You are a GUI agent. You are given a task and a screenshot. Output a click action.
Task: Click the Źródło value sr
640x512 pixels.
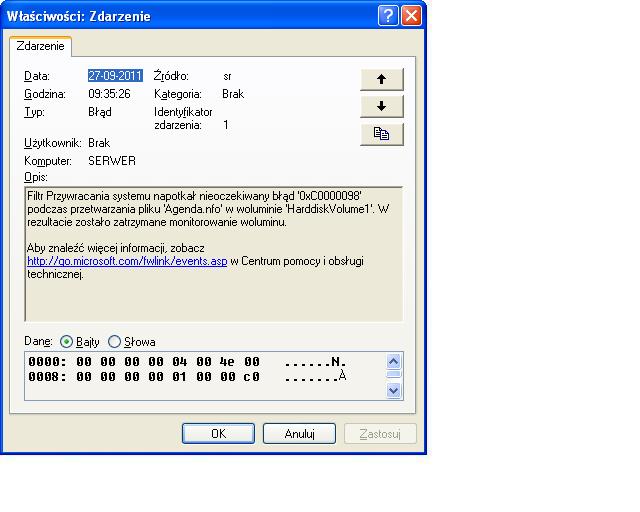[227, 76]
